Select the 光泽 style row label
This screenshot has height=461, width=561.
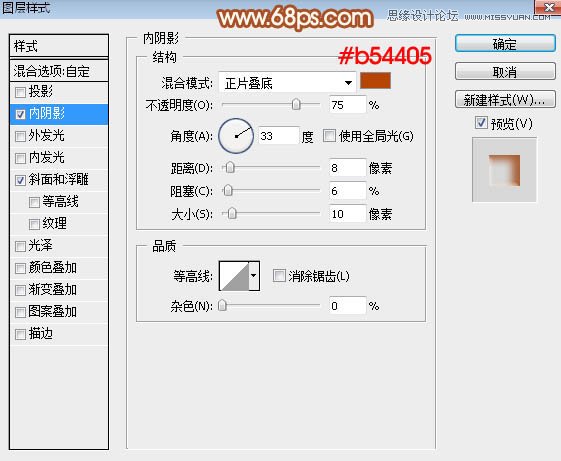point(40,246)
